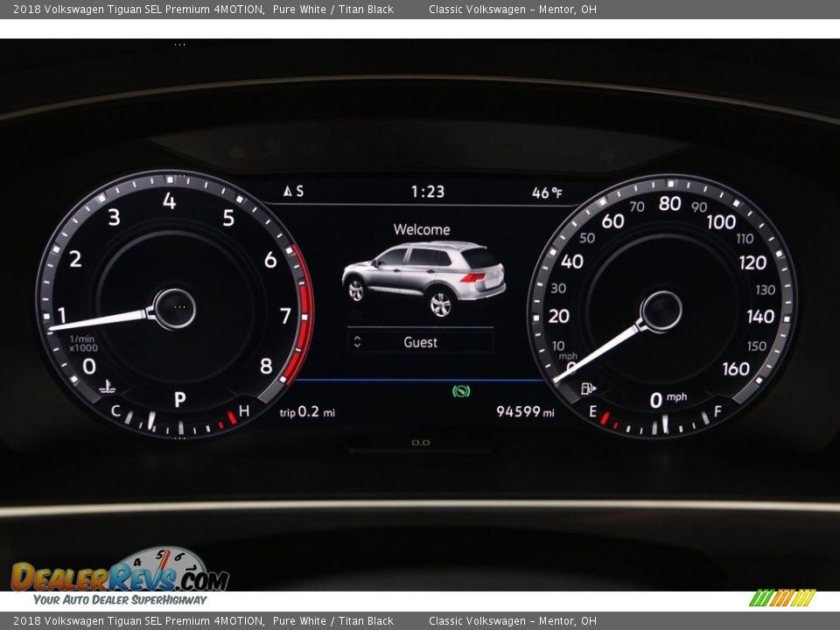Click the Welcome heading text
Screen dimensions: 840x630
[422, 229]
